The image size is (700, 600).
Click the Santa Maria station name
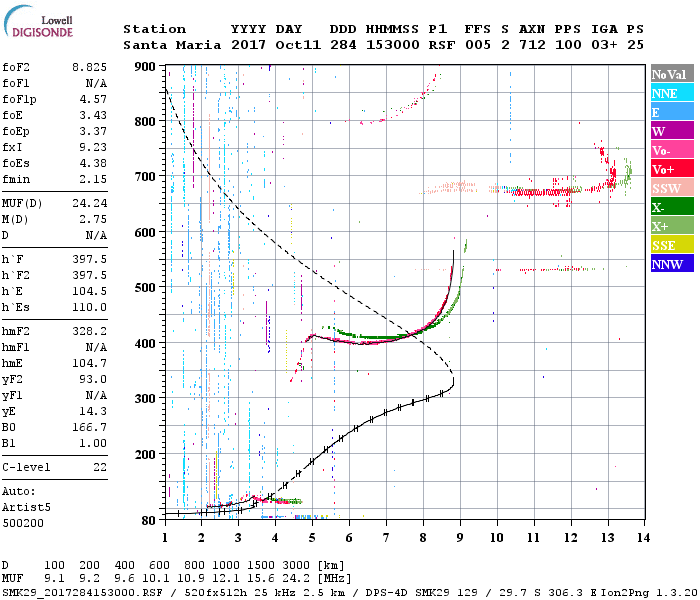[172, 45]
